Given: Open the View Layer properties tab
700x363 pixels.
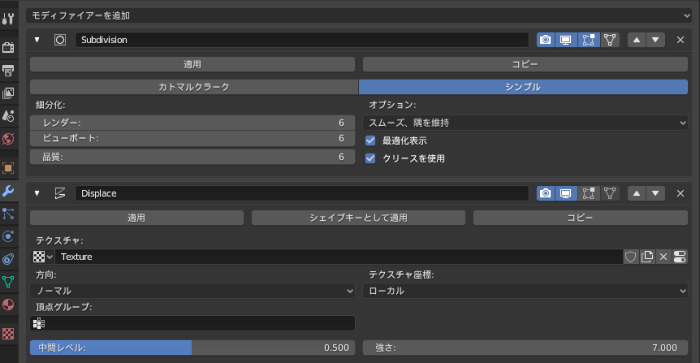Looking at the screenshot, I should pyautogui.click(x=8, y=93).
